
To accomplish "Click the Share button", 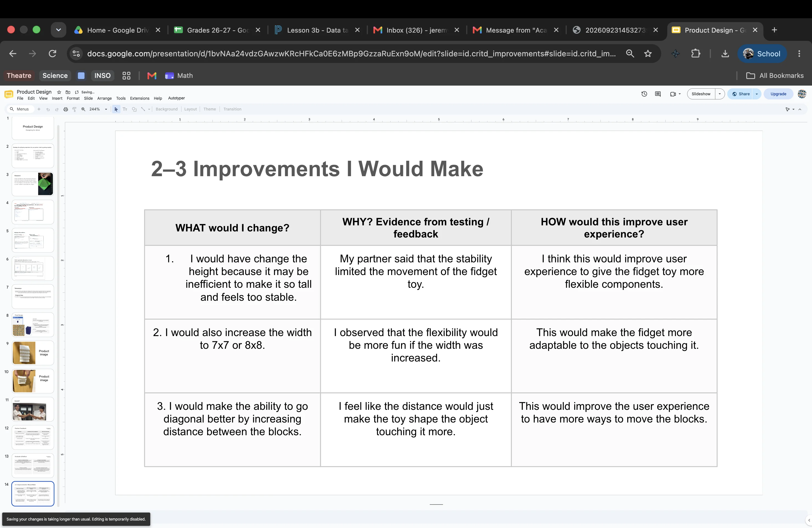I will coord(740,94).
